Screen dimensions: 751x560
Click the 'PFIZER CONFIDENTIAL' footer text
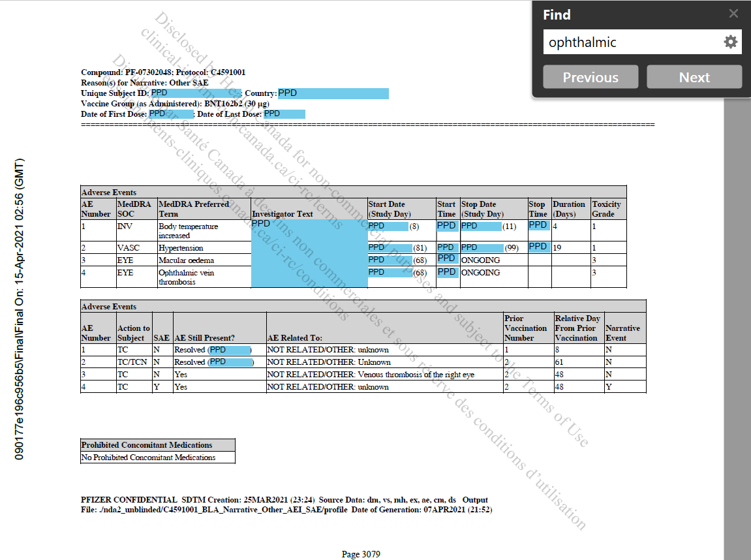click(129, 500)
